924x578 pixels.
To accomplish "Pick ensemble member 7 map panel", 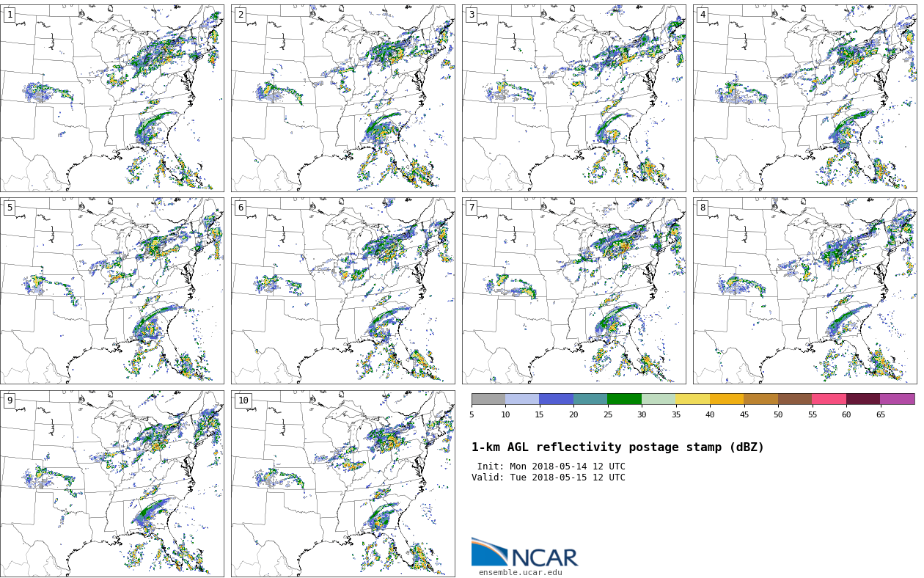I will (573, 290).
